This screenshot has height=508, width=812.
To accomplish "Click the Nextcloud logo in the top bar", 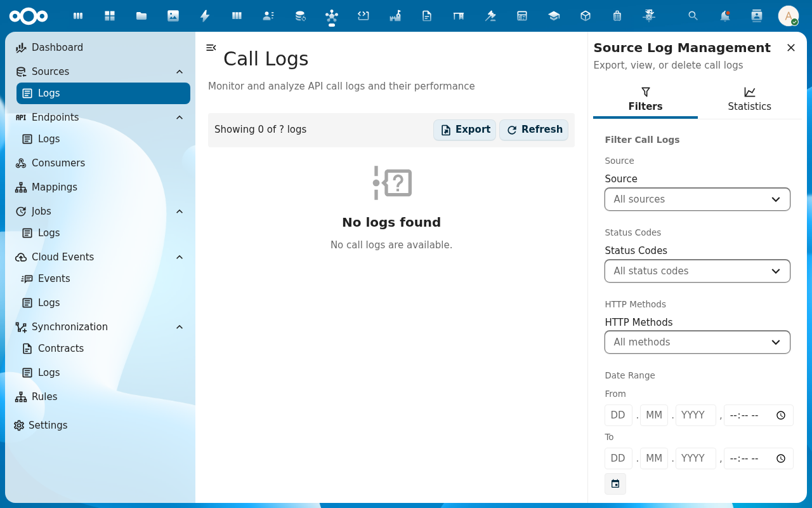I will tap(29, 16).
